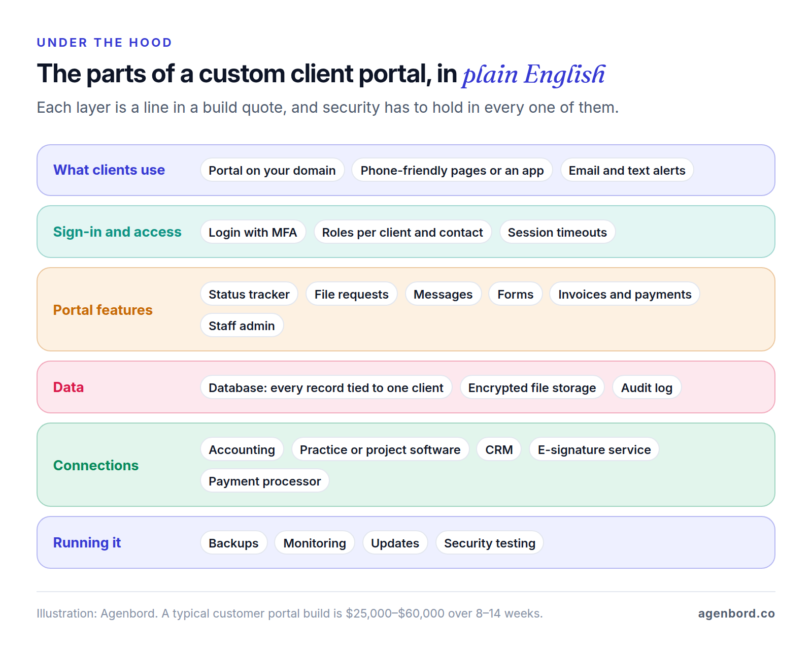Select the 'Login with MFA' chip
This screenshot has width=812, height=647.
coord(253,232)
